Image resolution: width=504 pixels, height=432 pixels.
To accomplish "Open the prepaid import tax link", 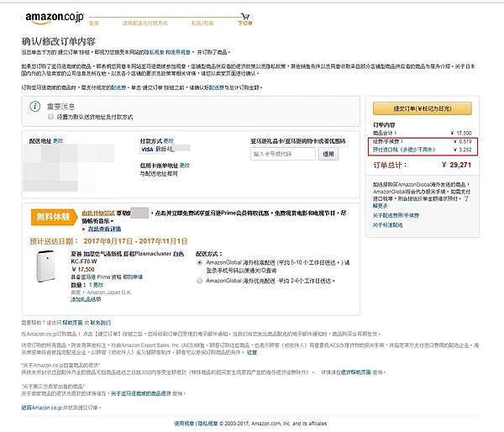I will [404, 150].
